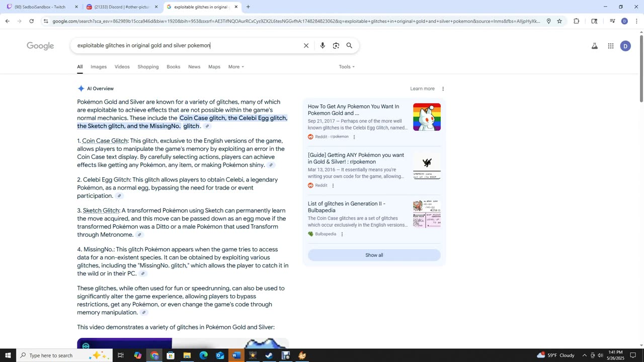The image size is (644, 362).
Task: Open the volume control in system tray
Action: pos(600,355)
